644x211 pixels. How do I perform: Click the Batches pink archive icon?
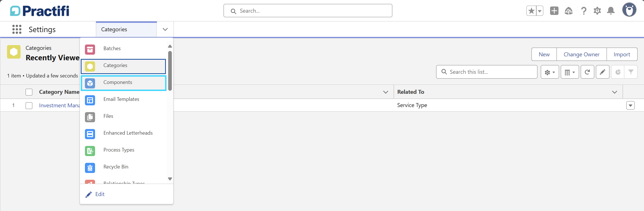[90, 50]
